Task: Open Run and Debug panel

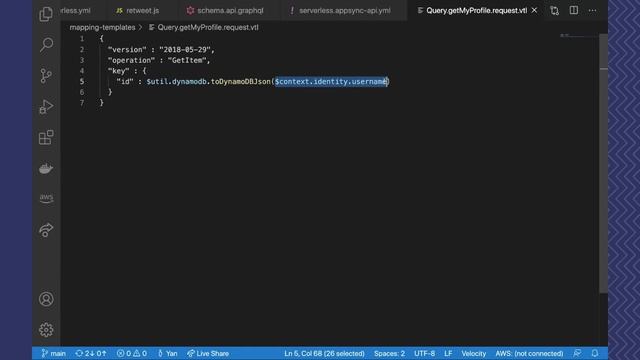Action: coord(46,107)
